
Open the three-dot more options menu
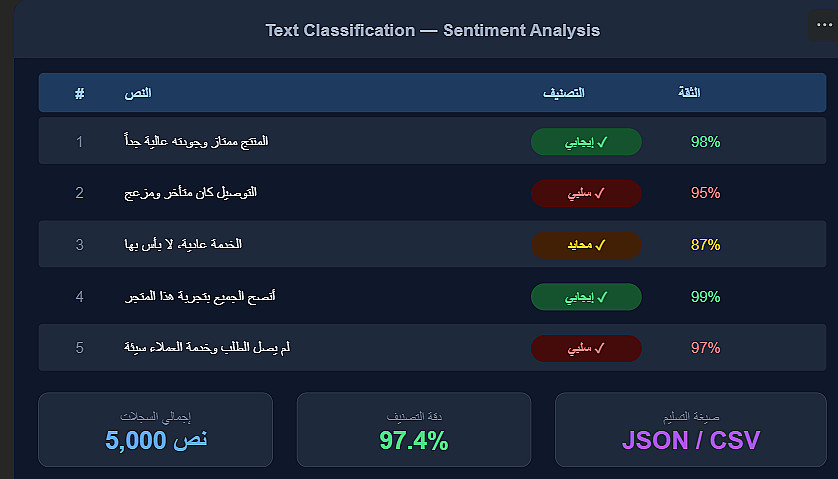820,27
